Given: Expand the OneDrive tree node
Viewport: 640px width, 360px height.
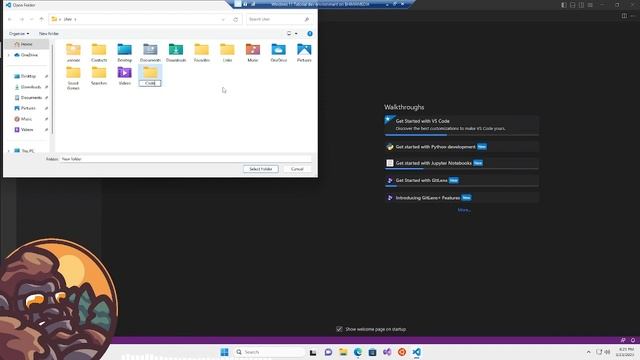Looking at the screenshot, I should point(9,55).
